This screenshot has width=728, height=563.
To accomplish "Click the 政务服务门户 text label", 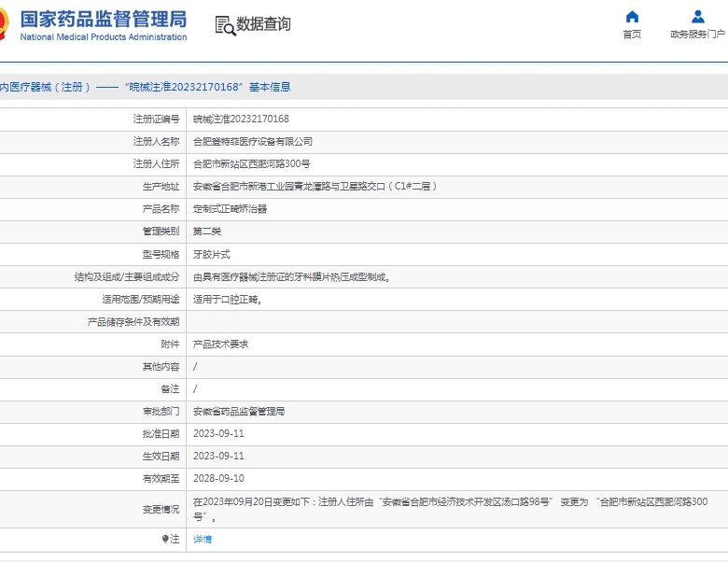I will coord(697,35).
